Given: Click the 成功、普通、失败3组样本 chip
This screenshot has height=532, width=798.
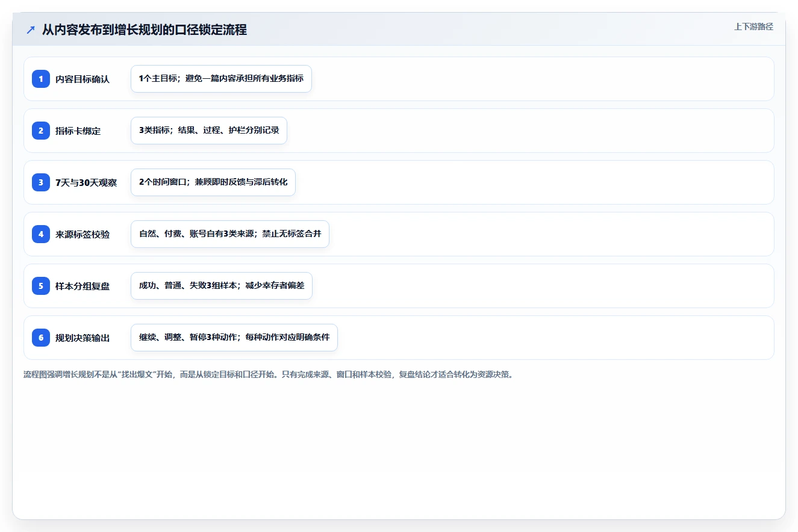Looking at the screenshot, I should pyautogui.click(x=222, y=286).
